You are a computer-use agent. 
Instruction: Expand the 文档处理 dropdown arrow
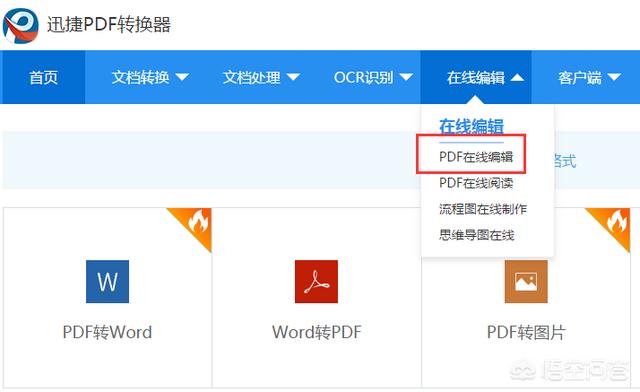click(293, 77)
